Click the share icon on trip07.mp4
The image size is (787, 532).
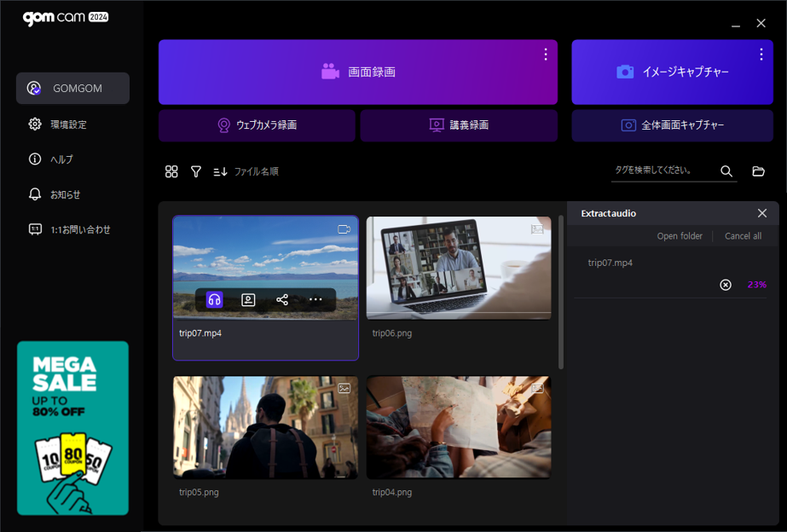coord(282,299)
